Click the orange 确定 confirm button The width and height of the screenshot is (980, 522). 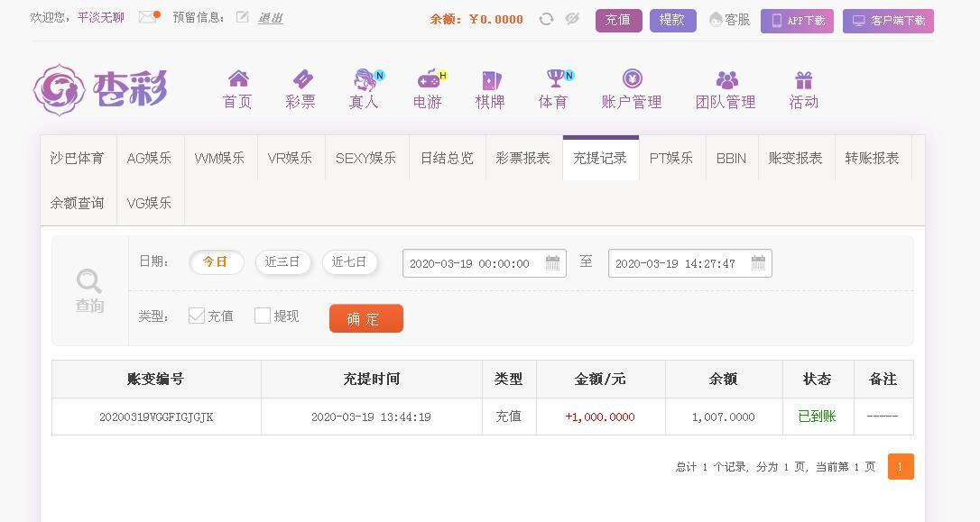click(366, 318)
